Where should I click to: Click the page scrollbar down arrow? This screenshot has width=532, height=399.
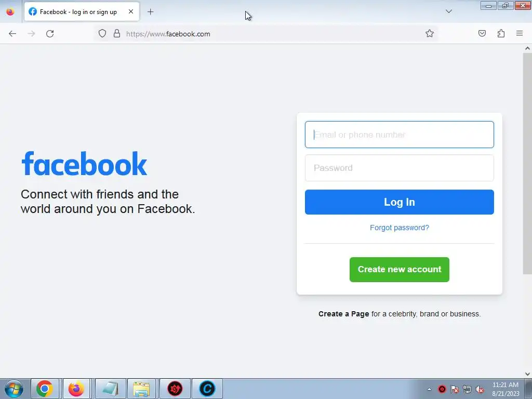[x=527, y=374]
